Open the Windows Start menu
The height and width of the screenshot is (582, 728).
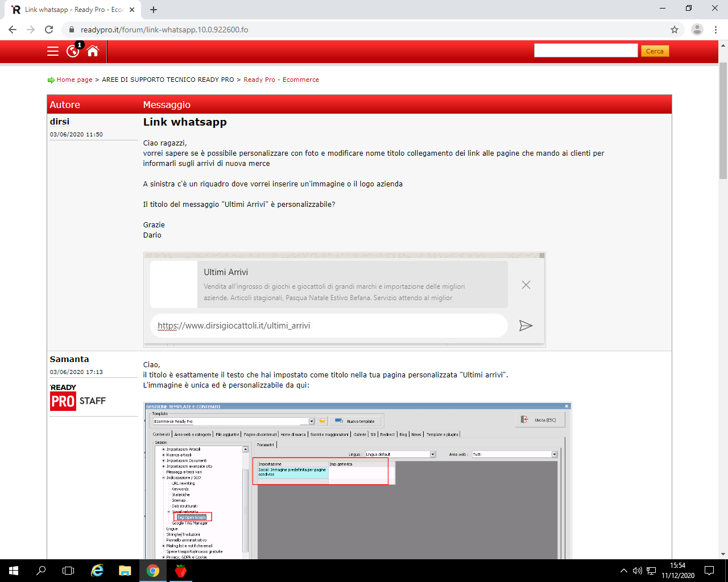[14, 571]
